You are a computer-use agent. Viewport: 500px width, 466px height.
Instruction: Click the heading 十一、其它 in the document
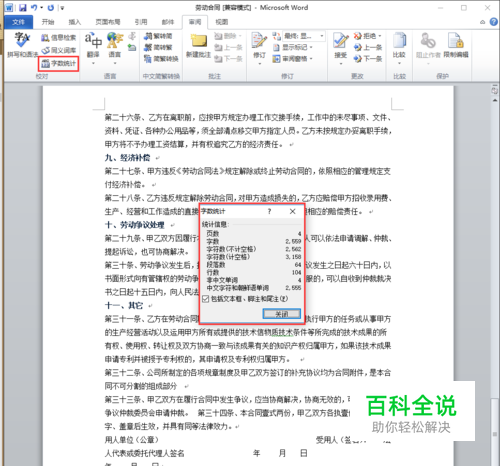[x=124, y=305]
